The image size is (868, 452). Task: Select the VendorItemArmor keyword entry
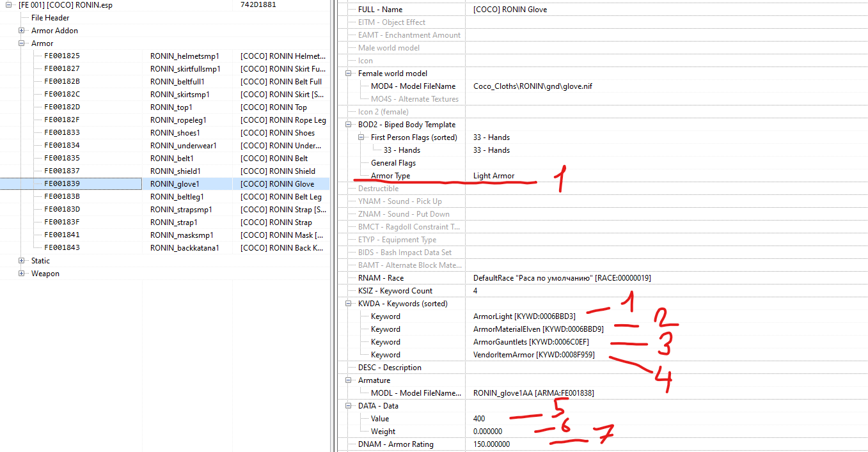coord(534,355)
